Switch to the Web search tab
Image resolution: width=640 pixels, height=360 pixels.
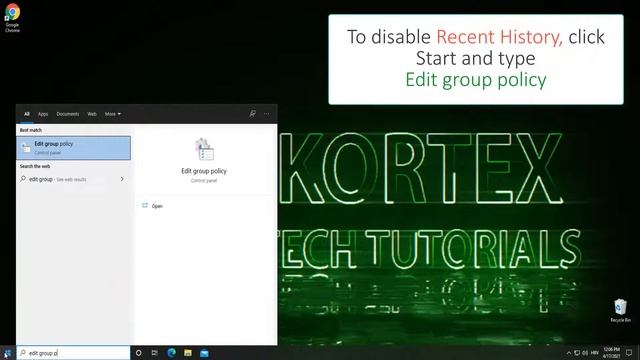tap(92, 114)
